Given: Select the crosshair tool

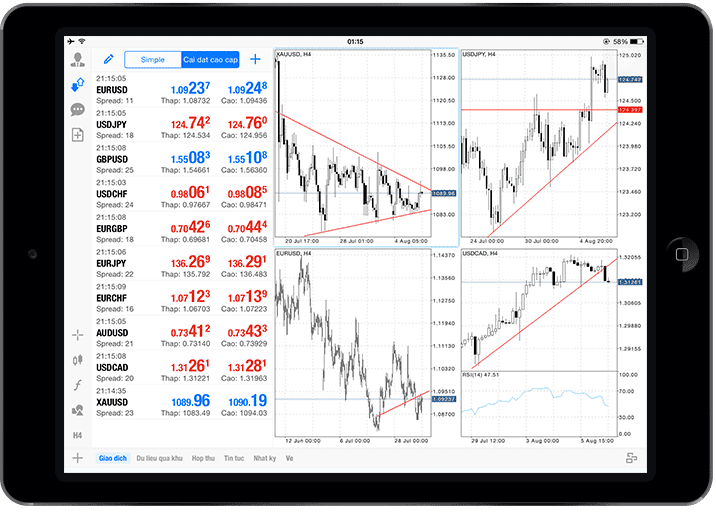Looking at the screenshot, I should [x=78, y=335].
